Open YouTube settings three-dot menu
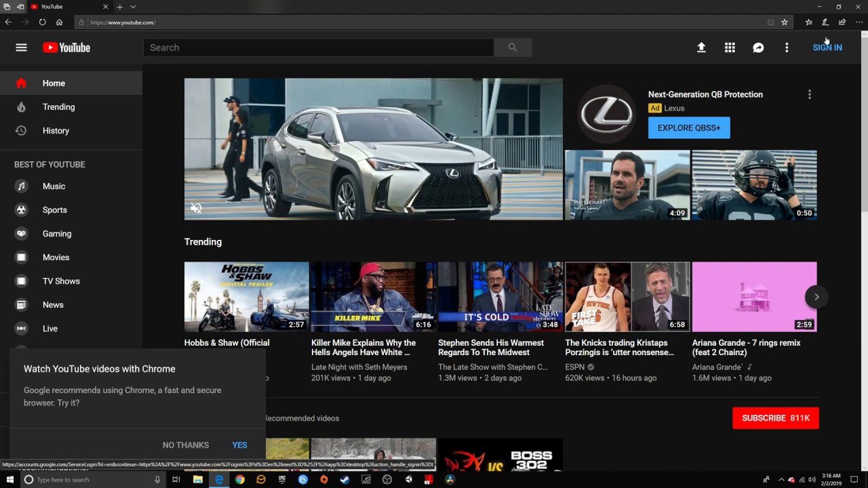Screen dimensions: 868x488 tap(787, 47)
